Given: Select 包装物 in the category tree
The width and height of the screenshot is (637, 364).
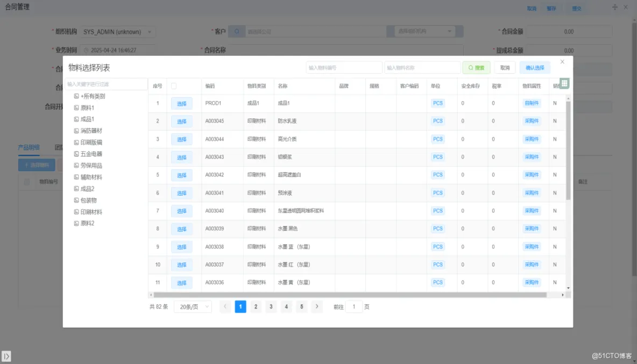Looking at the screenshot, I should [x=89, y=200].
